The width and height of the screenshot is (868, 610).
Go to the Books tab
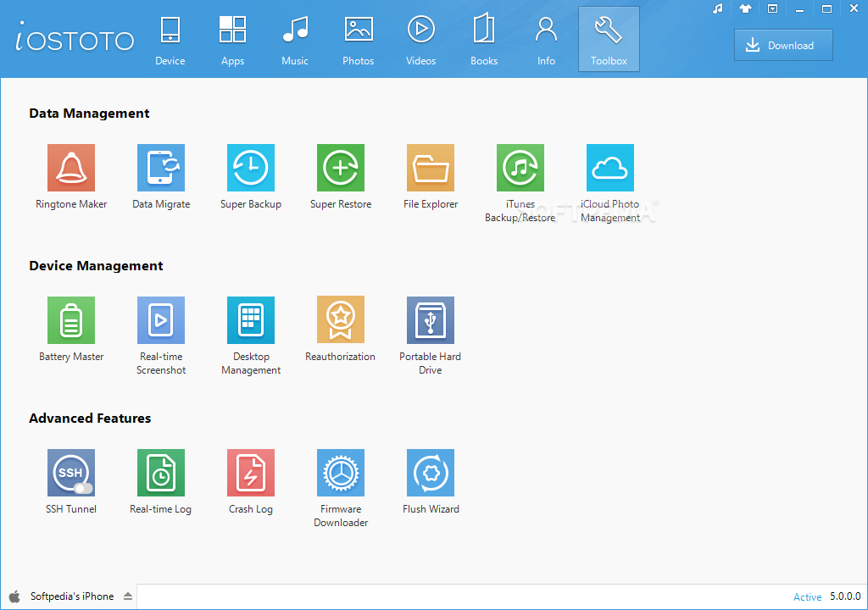484,40
